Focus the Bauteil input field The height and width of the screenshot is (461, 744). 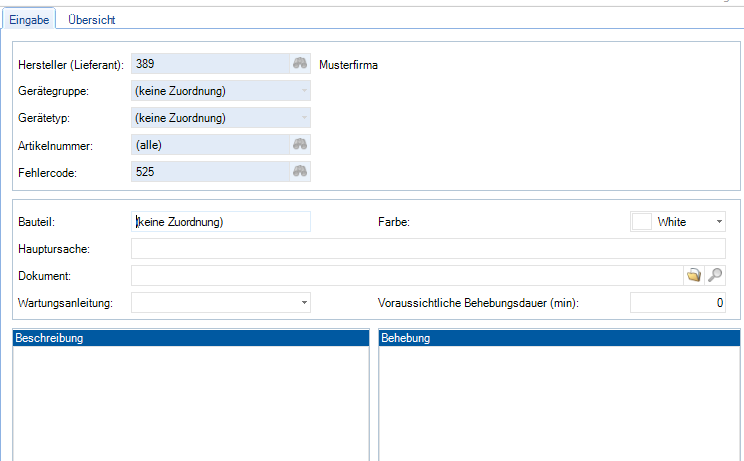click(221, 222)
